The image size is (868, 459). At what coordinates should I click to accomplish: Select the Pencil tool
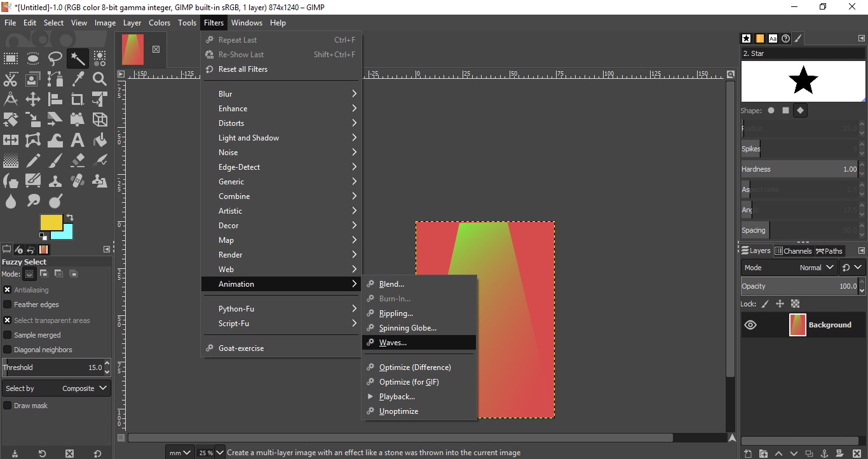click(33, 160)
